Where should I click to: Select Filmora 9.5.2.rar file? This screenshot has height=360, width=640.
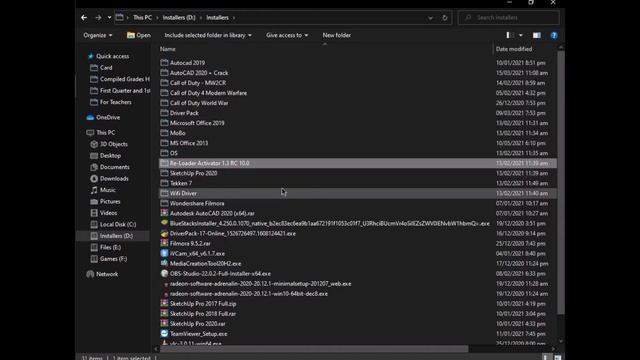pyautogui.click(x=190, y=244)
